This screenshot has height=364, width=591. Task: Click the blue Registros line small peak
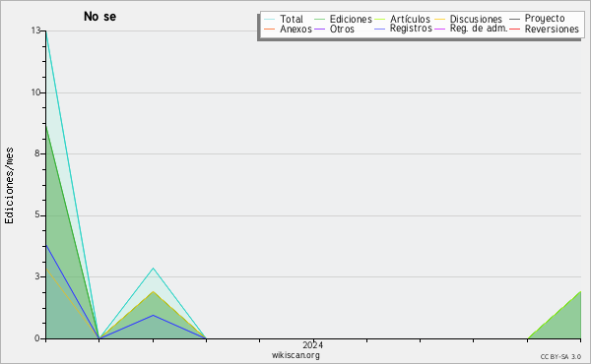153,316
